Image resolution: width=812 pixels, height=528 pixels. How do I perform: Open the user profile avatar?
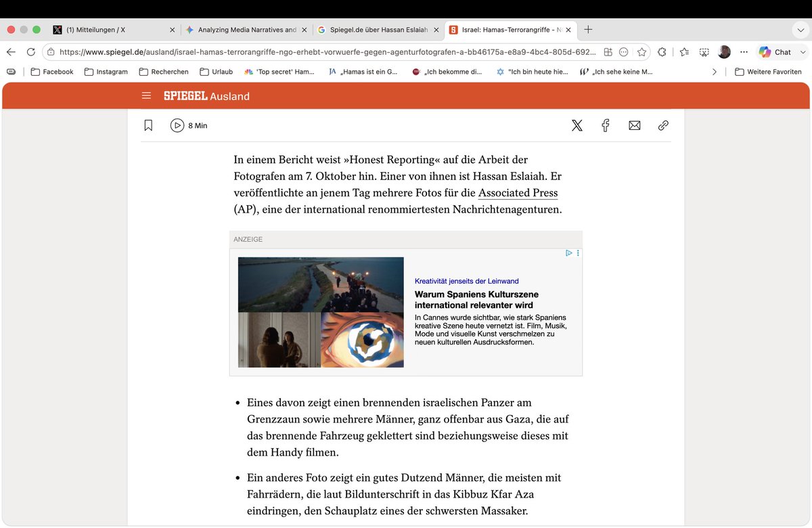724,52
